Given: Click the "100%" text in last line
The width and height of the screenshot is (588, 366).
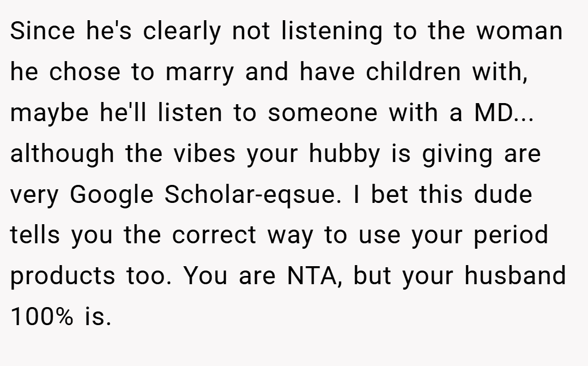Looking at the screenshot, I should click(42, 316).
